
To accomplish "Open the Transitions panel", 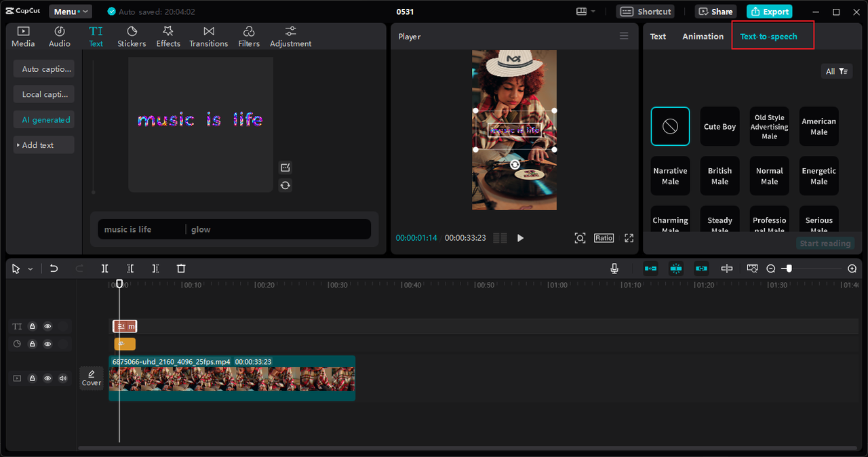I will [208, 37].
